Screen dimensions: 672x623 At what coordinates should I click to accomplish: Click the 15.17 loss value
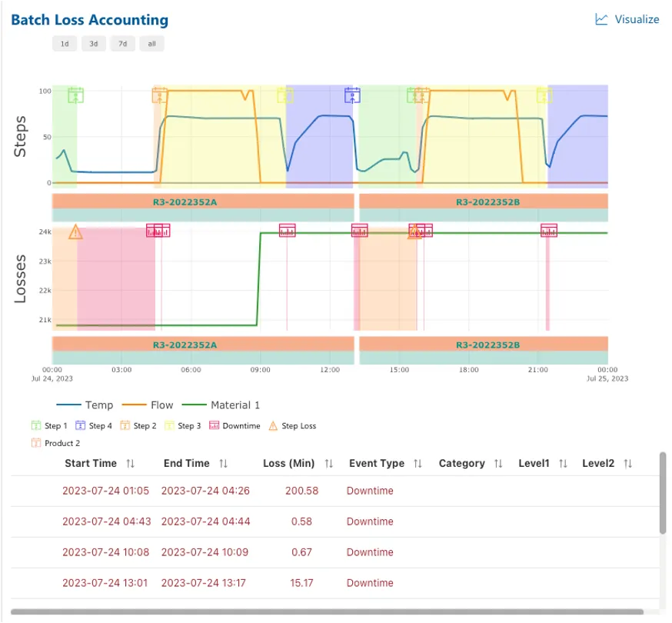coord(301,583)
